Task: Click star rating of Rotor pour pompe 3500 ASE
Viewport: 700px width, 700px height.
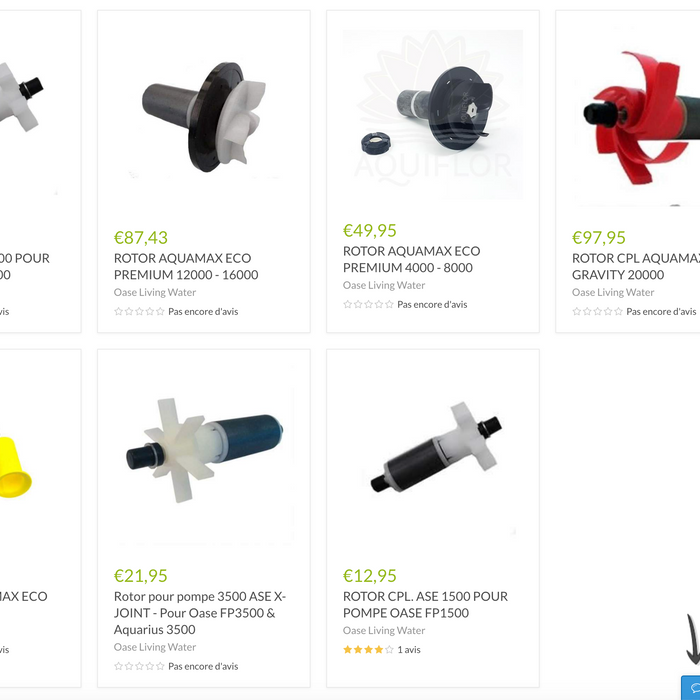Action: point(139,666)
